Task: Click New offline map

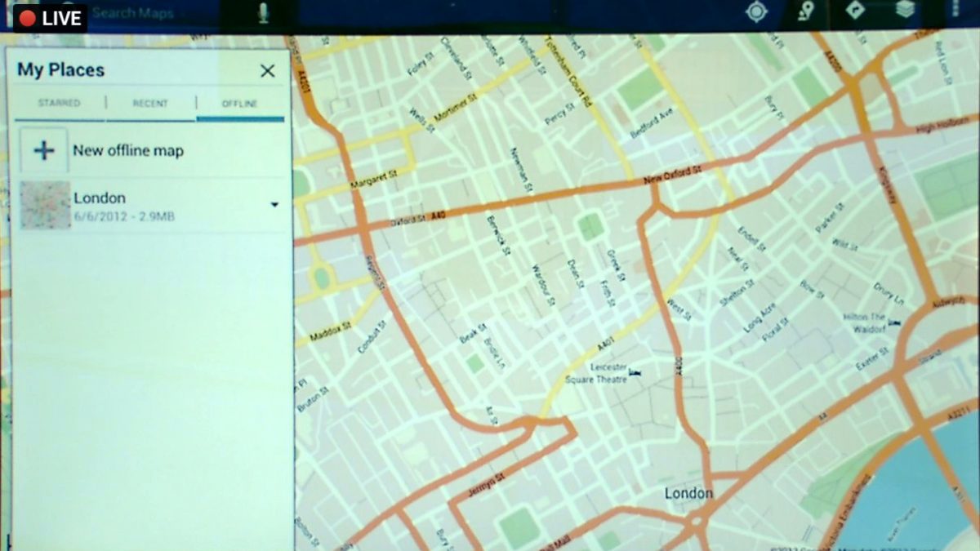Action: point(128,151)
